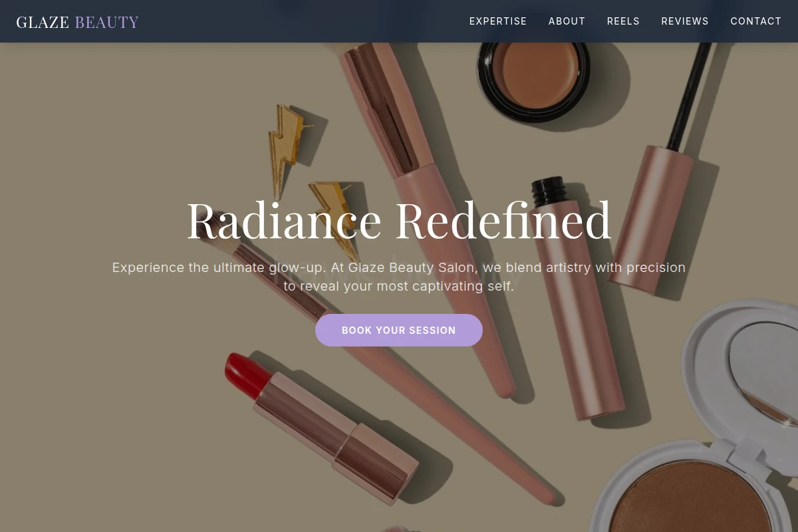Go to the About section
Image resolution: width=798 pixels, height=532 pixels.
pyautogui.click(x=567, y=21)
